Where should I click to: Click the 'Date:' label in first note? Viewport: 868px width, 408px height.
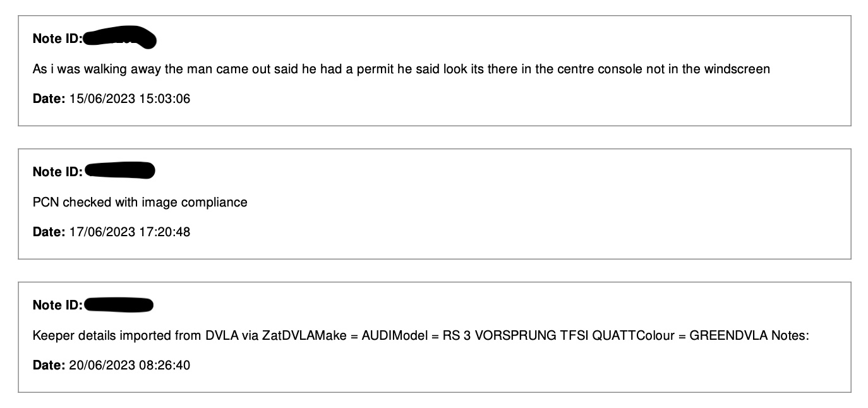click(x=49, y=99)
